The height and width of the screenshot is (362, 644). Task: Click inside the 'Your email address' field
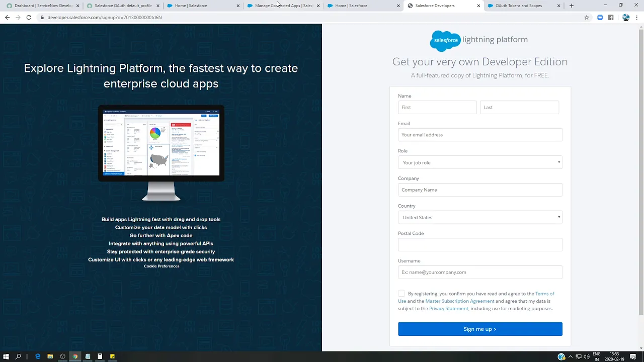(x=479, y=134)
